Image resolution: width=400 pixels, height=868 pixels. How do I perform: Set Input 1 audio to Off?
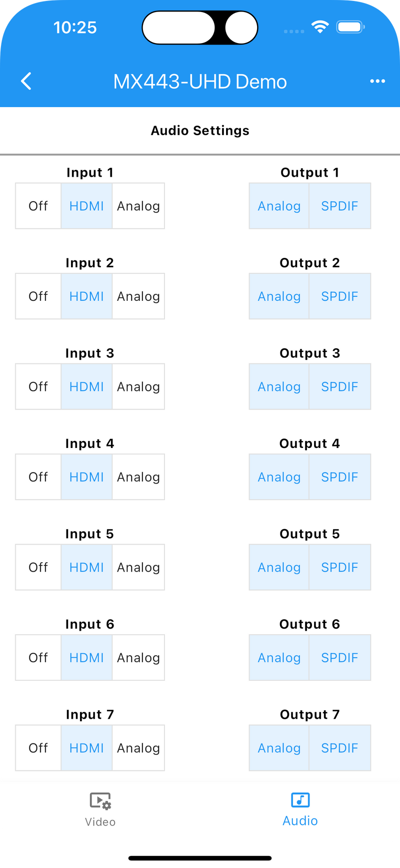point(38,206)
